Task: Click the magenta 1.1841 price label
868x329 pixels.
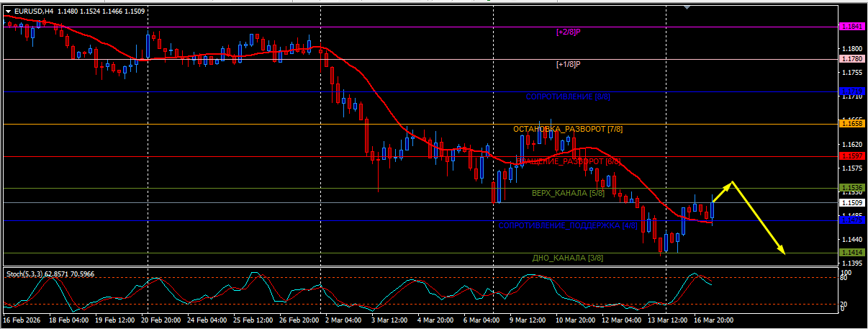Action: tap(851, 27)
